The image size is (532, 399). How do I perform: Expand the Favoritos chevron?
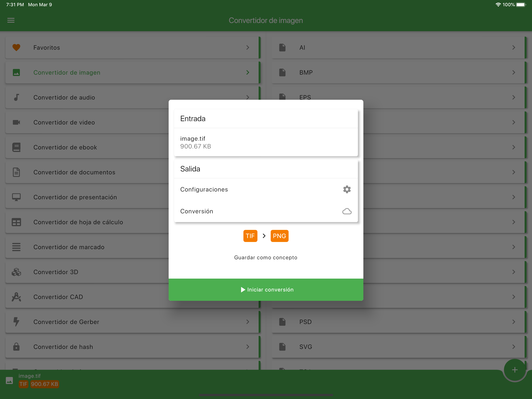click(248, 47)
